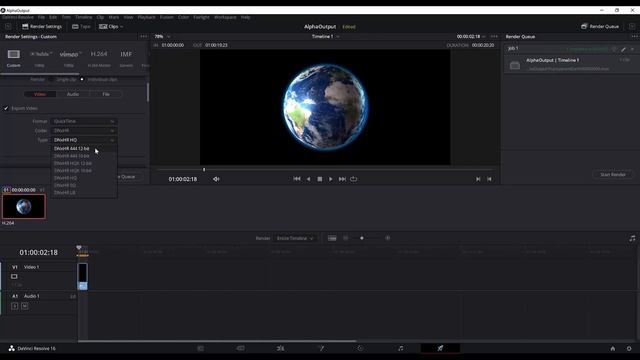Select the Individual clips render option

(82, 80)
